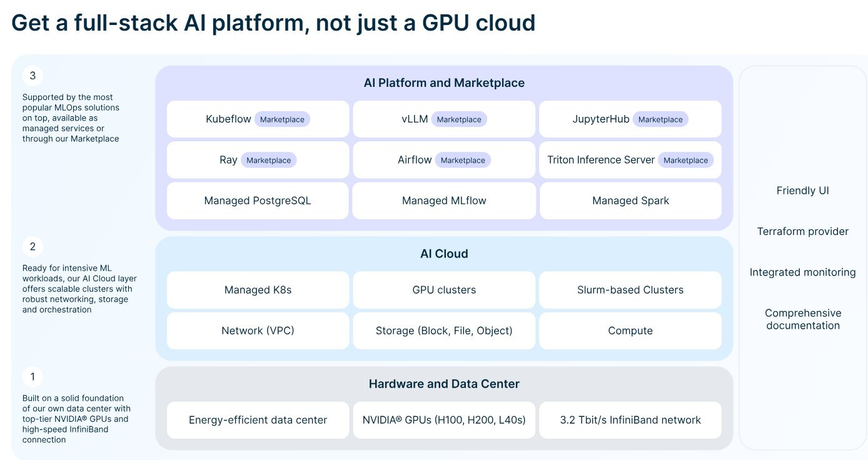Click the NVIDIA GPUs (H100, H200, L40s) card
Screen dimensions: 868x460
(x=444, y=420)
